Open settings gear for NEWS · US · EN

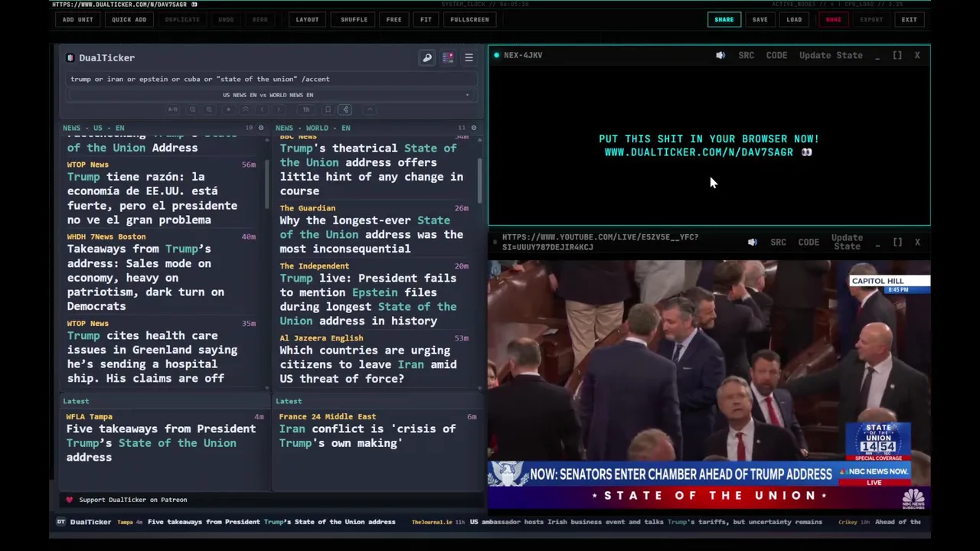[260, 128]
